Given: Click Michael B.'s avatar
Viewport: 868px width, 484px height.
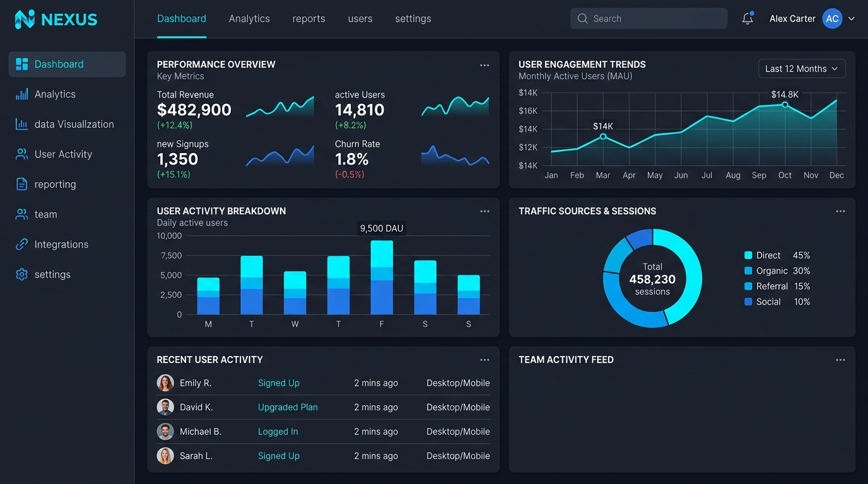Looking at the screenshot, I should [165, 432].
